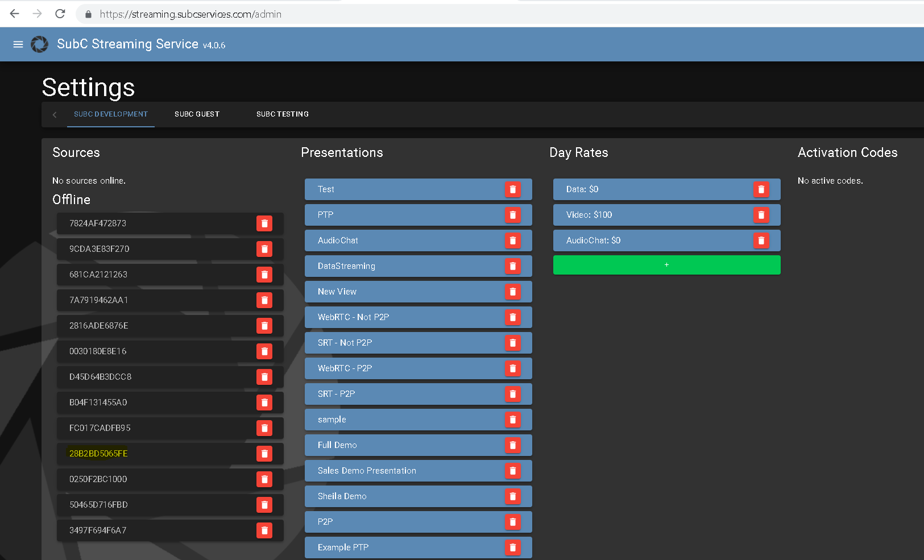Delete the highlighted source 28B2BD5065FE
This screenshot has width=924, height=560.
pos(264,454)
